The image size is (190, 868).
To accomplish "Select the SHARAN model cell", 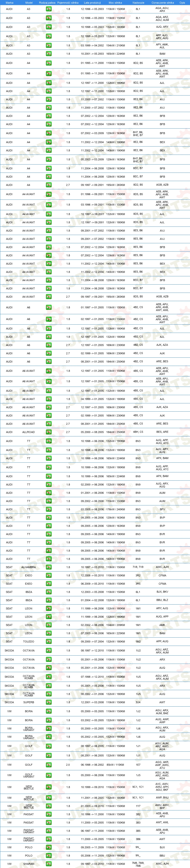I will coord(29,864).
